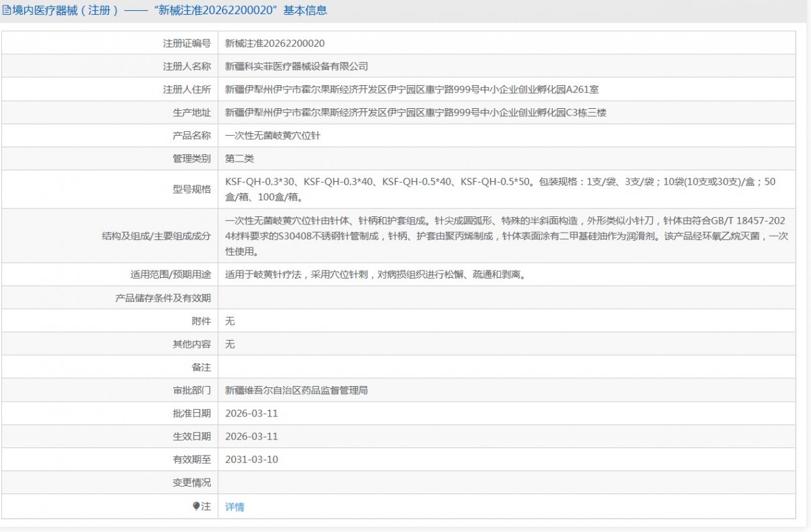
Task: Click the 无 value in the 附件 row
Action: point(230,321)
